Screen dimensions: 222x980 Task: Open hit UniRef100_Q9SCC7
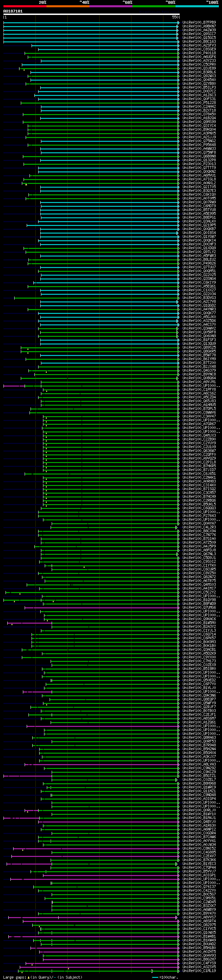coord(199,34)
